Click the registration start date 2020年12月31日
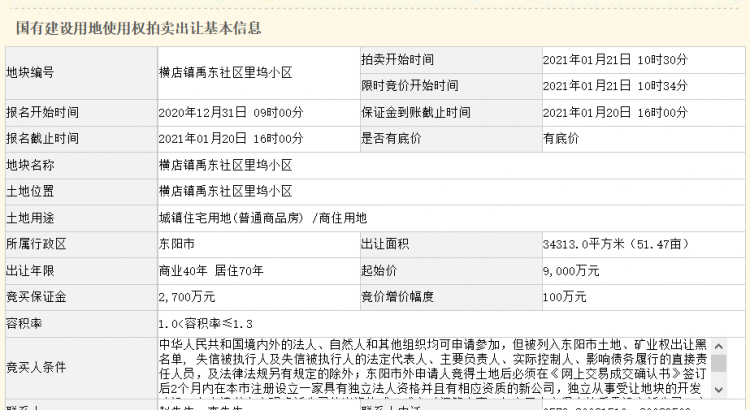This screenshot has width=750, height=410. click(230, 112)
